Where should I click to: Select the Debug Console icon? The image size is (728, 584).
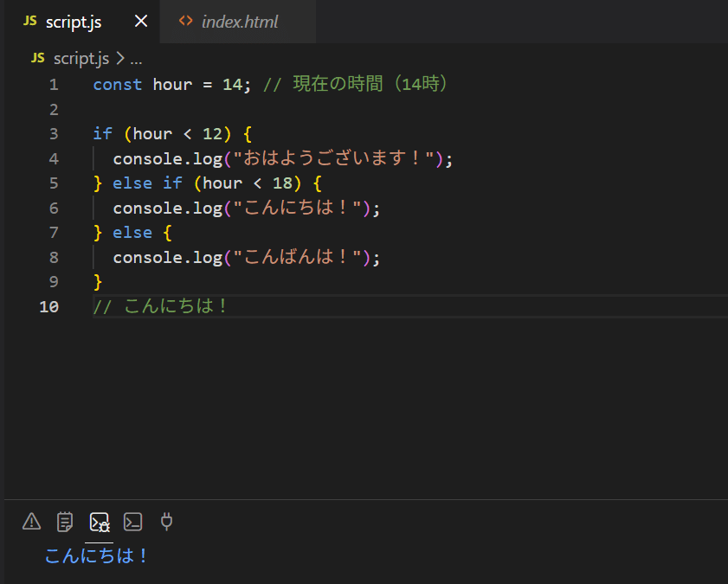pos(99,522)
